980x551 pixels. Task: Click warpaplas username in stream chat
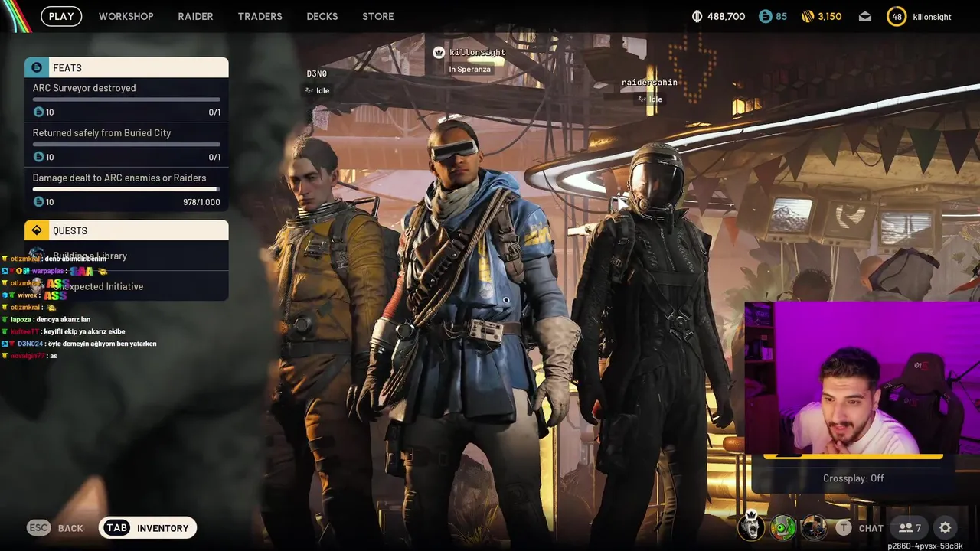click(47, 271)
